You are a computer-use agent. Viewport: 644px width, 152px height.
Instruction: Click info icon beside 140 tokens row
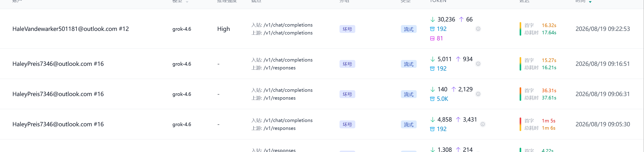click(478, 94)
